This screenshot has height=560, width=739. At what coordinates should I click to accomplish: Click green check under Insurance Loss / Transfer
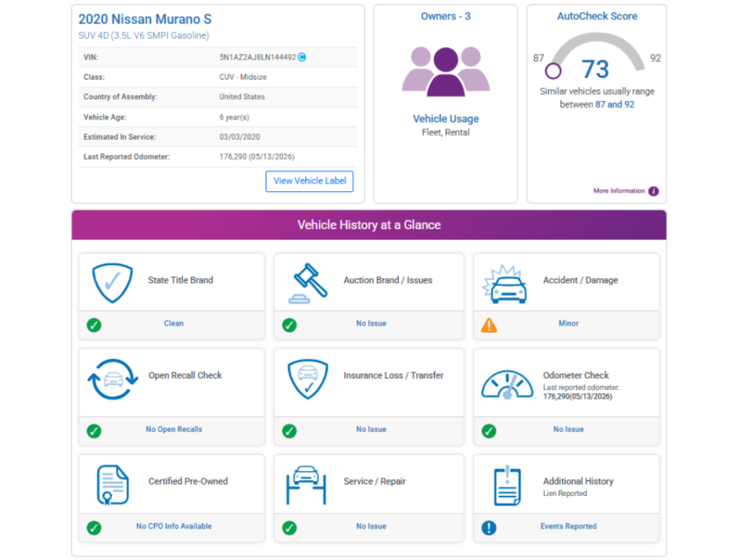coord(290,431)
